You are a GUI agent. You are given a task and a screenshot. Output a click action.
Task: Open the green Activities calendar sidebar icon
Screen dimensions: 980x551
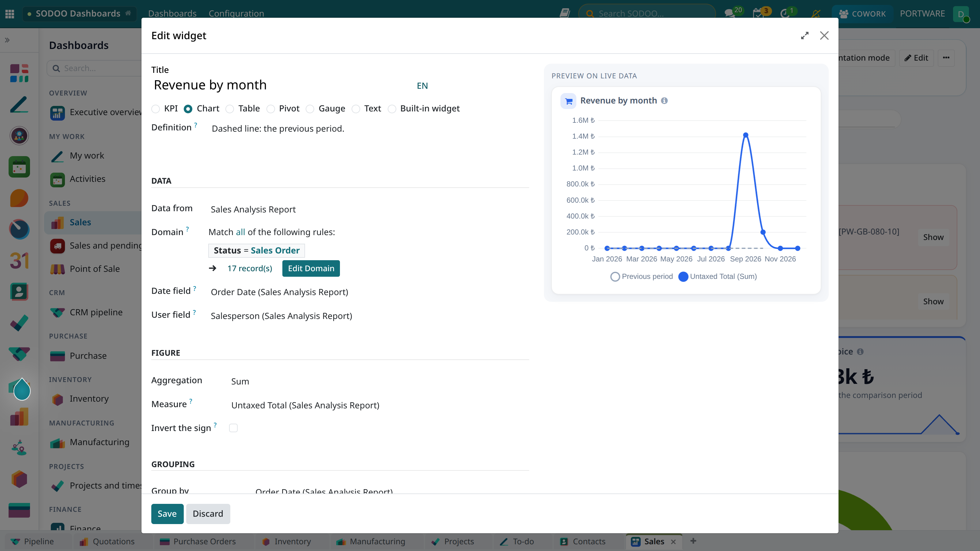pos(19,167)
